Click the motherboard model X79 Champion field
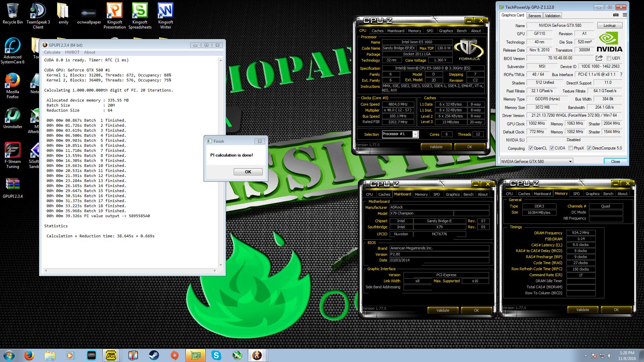 click(x=421, y=213)
